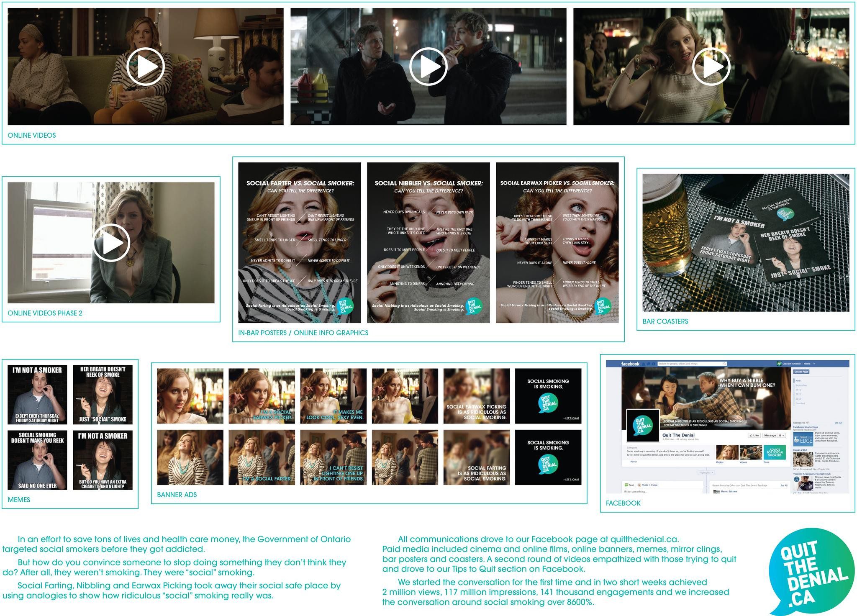857x616 pixels.
Task: Click 'Let's Chat' in top row final banner
Action: [x=572, y=418]
